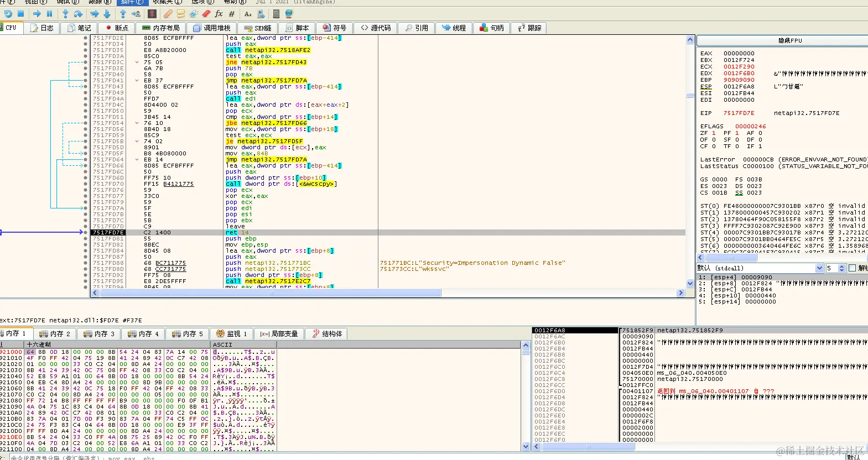
Task: Select the 内存 2 dump tab
Action: click(55, 334)
